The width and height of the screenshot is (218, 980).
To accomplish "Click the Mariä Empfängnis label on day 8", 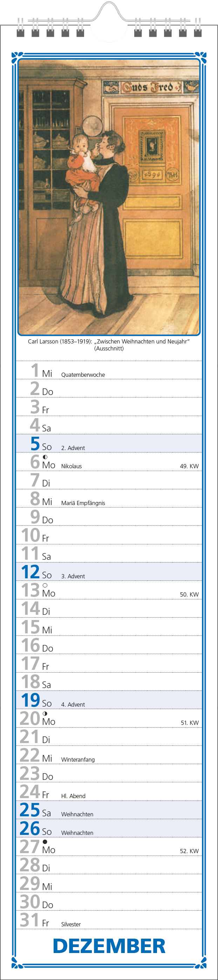I will 83,503.
